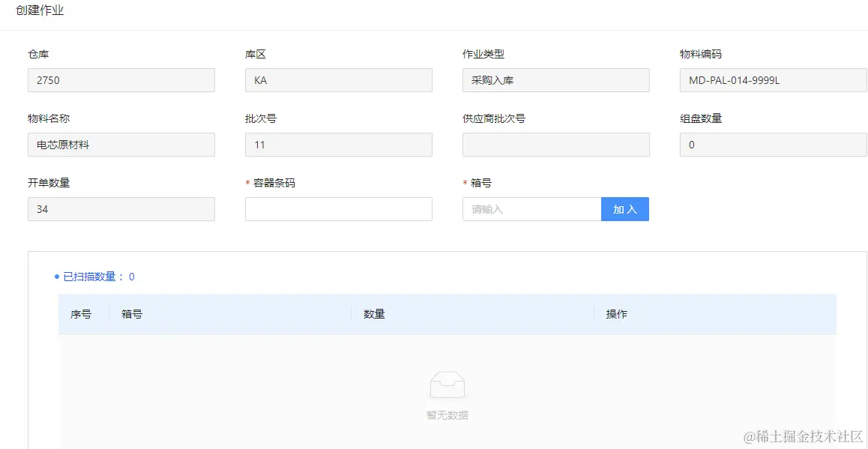This screenshot has height=449, width=868.
Task: Click the 作业类型 field showing 采购入库
Action: click(x=556, y=80)
